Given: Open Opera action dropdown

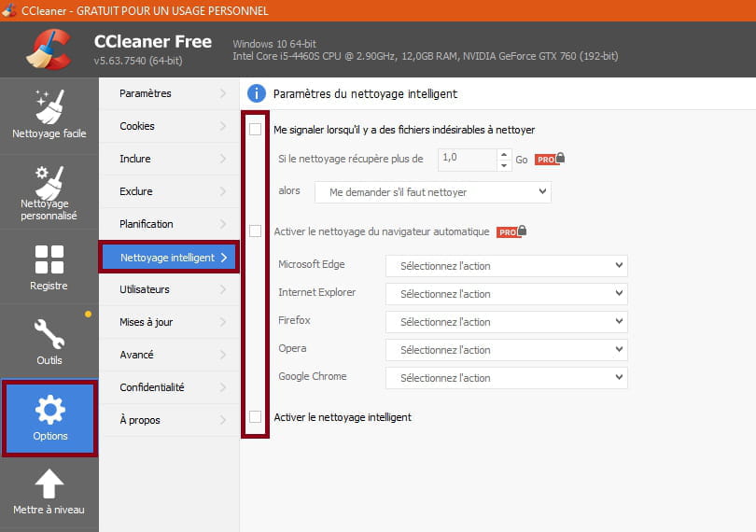Looking at the screenshot, I should (506, 350).
